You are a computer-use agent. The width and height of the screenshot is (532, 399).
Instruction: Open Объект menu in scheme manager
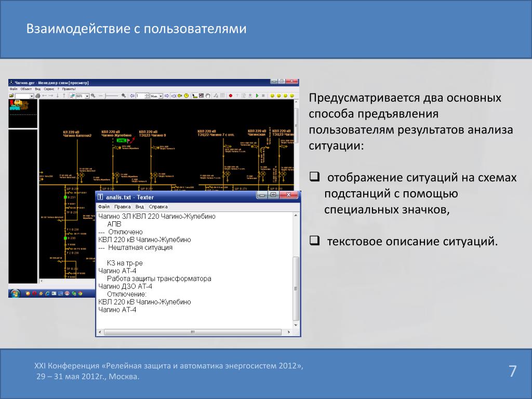tap(26, 89)
